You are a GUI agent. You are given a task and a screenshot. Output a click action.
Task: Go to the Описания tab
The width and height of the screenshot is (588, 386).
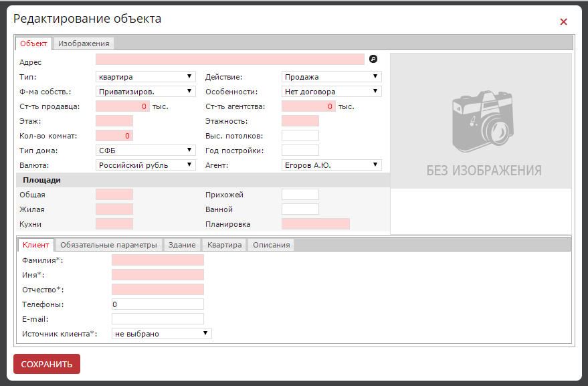pyautogui.click(x=271, y=245)
